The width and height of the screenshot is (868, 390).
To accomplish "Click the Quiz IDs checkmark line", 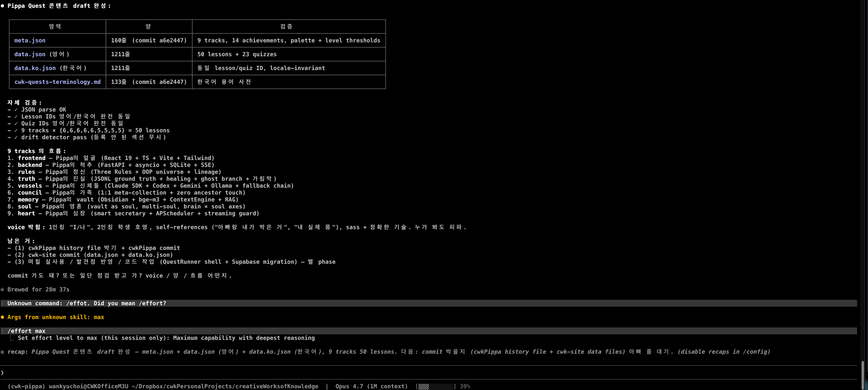I will [16, 123].
